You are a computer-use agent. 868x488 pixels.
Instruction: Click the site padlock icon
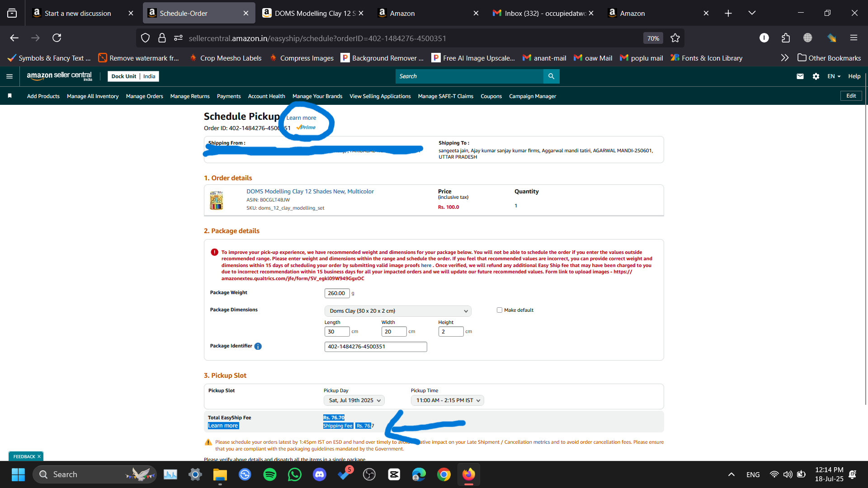click(162, 38)
